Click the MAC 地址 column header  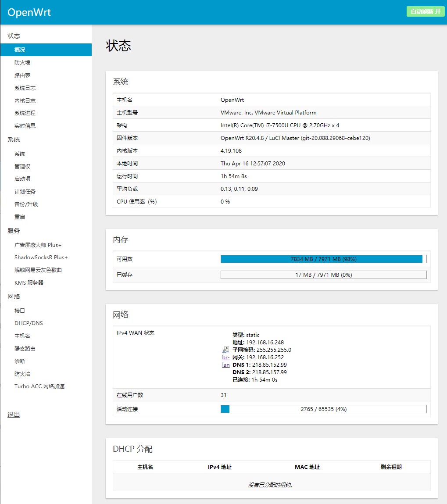(x=307, y=467)
